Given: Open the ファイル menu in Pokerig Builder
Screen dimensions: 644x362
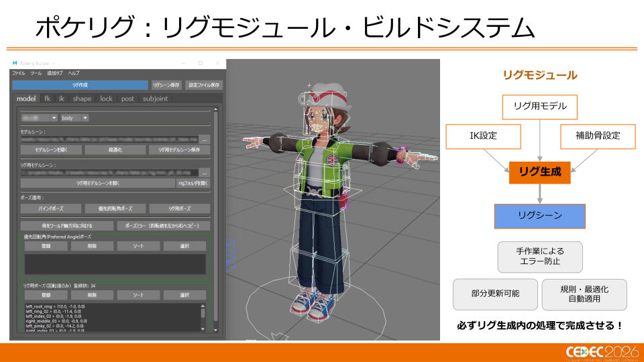Looking at the screenshot, I should pyautogui.click(x=19, y=73).
